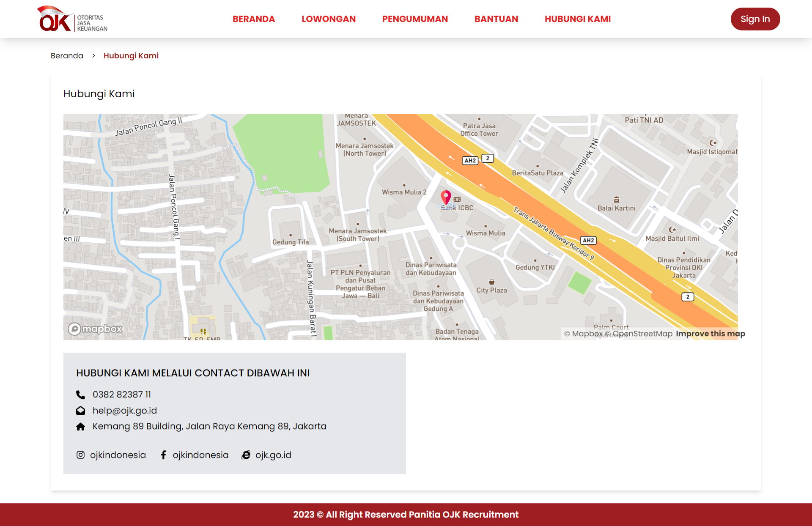Open the ojk.go.id website link
This screenshot has width=812, height=526.
coord(273,455)
